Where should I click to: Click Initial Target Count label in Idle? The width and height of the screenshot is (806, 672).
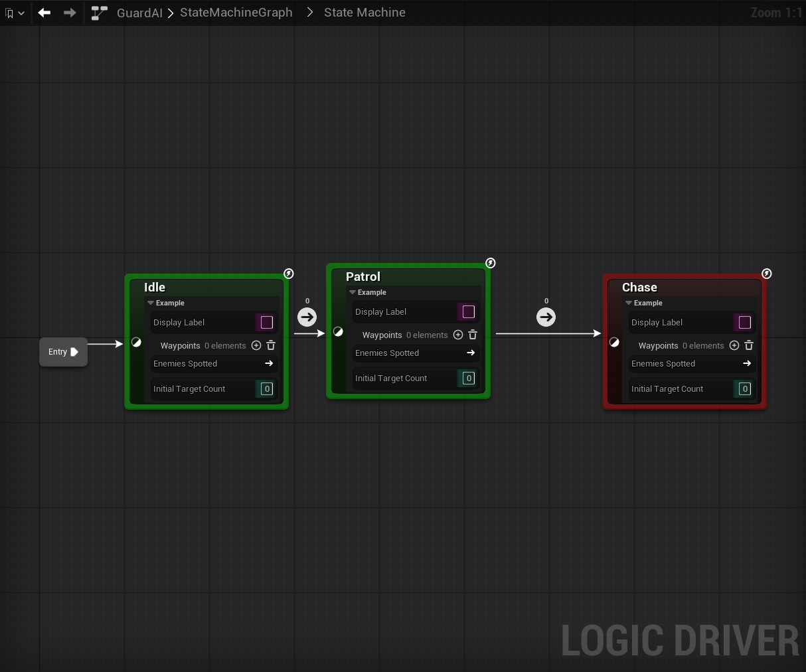coord(189,389)
